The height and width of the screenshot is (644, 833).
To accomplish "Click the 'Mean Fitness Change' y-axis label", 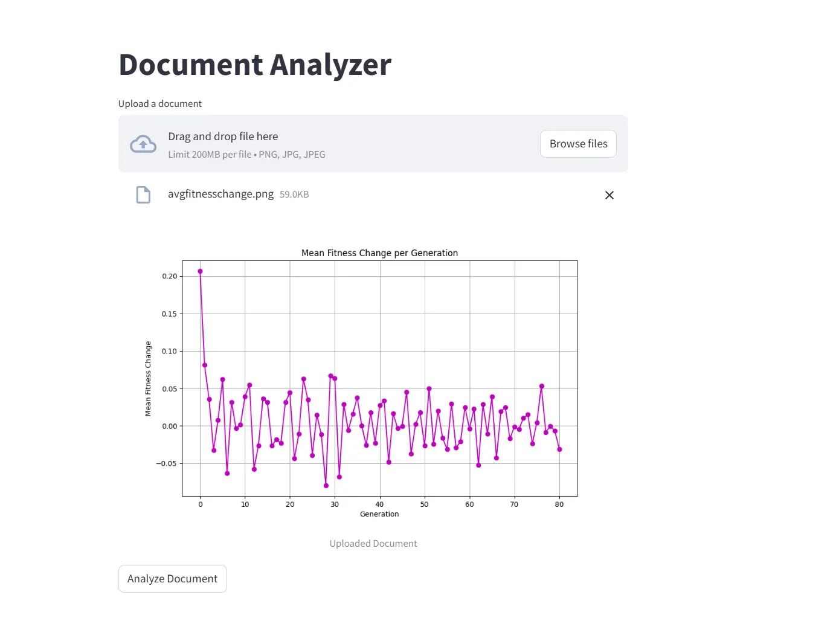I will click(148, 379).
